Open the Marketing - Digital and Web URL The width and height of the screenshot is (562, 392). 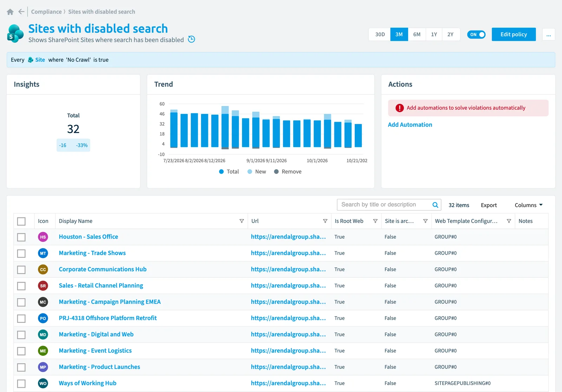[288, 334]
